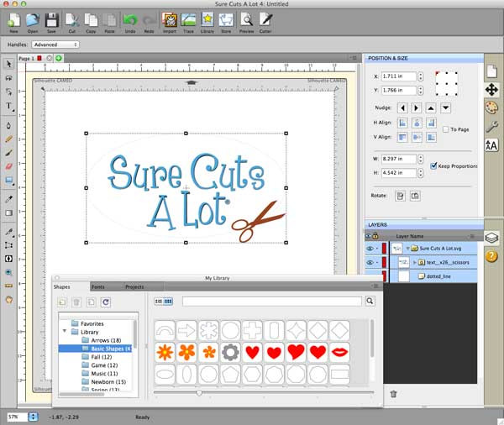This screenshot has height=425, width=504.
Task: Open the Projects tab in My Library
Action: click(x=134, y=287)
